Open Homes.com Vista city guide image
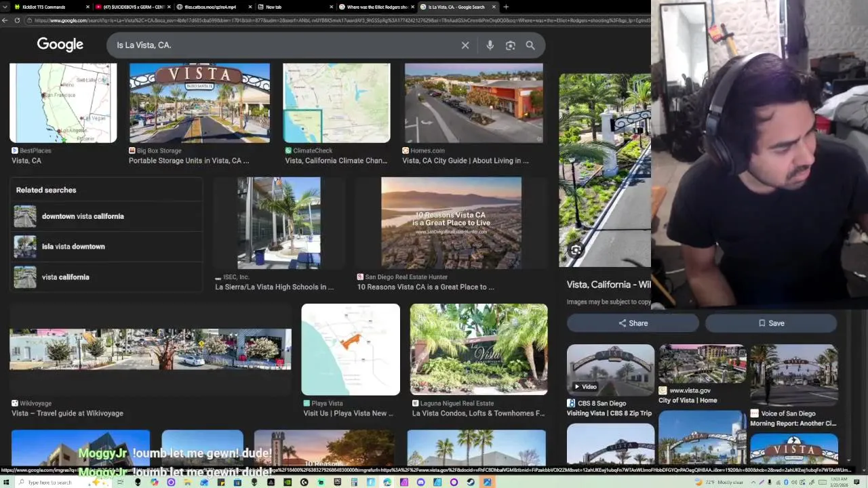Viewport: 868px width, 488px height. click(474, 103)
